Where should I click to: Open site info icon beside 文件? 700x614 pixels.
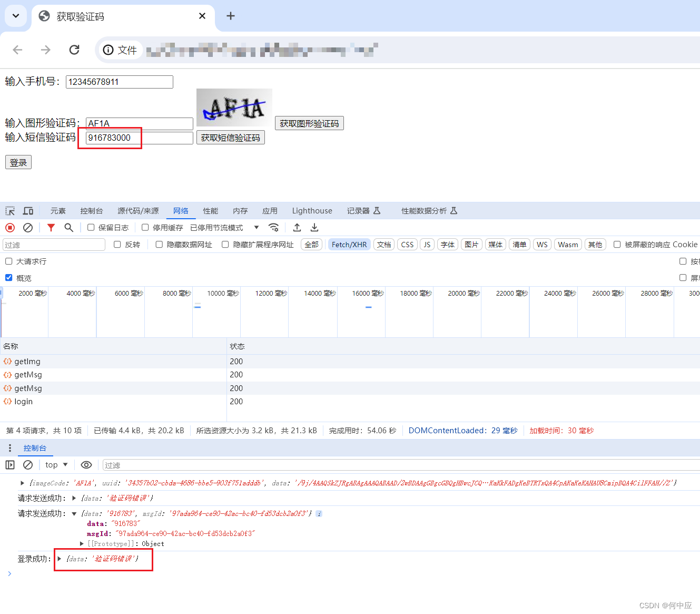coord(108,50)
